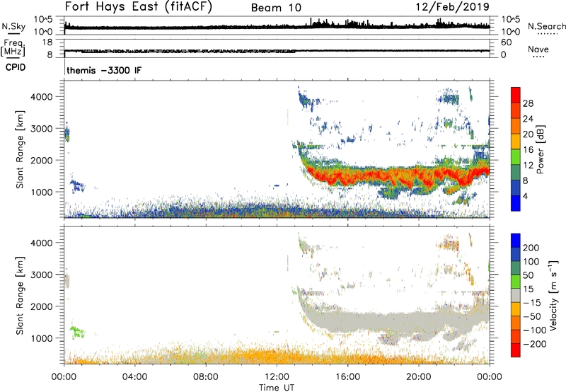Viewport: 566px width, 392px height.
Task: Click the 'Power [dB]' colorbar label
Action: tap(540, 149)
